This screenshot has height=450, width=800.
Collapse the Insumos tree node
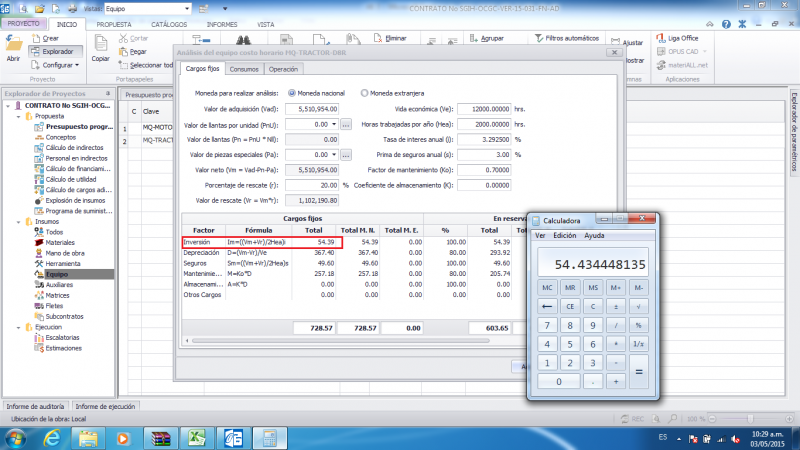19,220
